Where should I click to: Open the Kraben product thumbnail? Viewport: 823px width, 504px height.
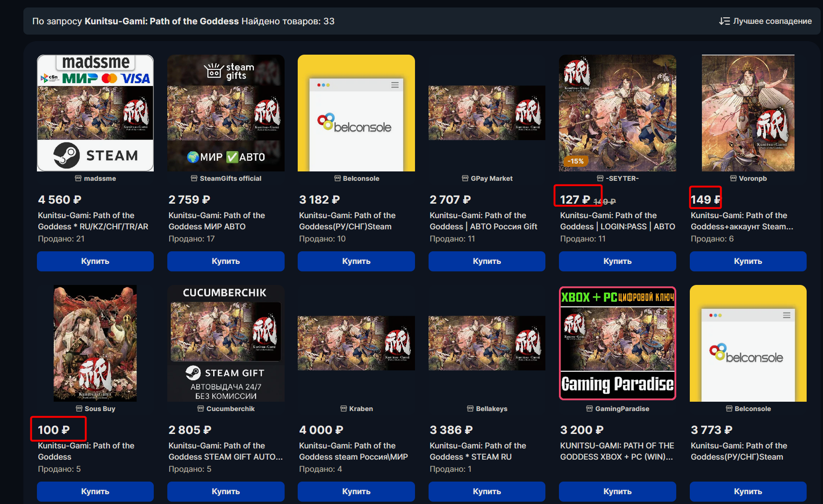click(x=356, y=343)
